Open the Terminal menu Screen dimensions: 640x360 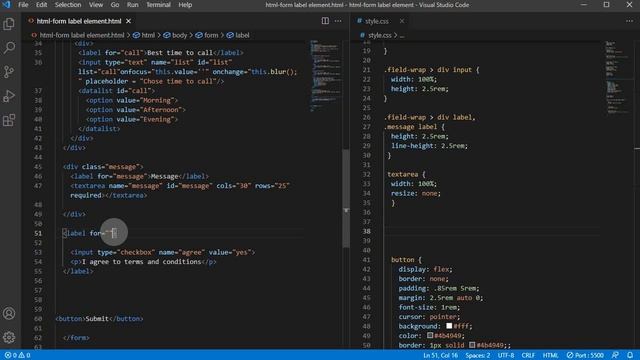tap(158, 5)
